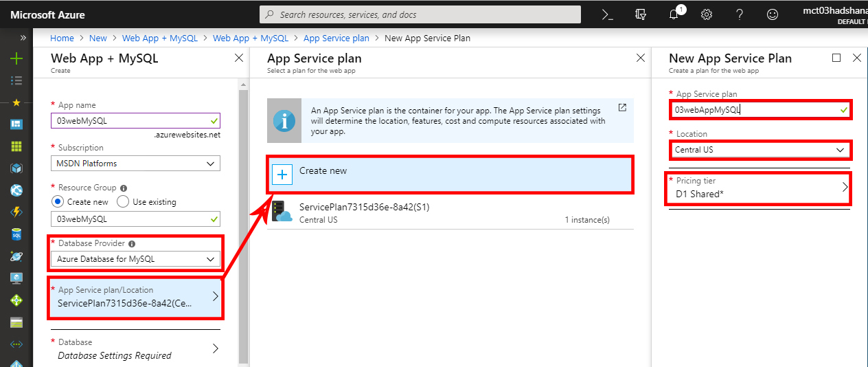This screenshot has height=367, width=868.
Task: Click the Resource Group name field
Action: click(x=135, y=219)
